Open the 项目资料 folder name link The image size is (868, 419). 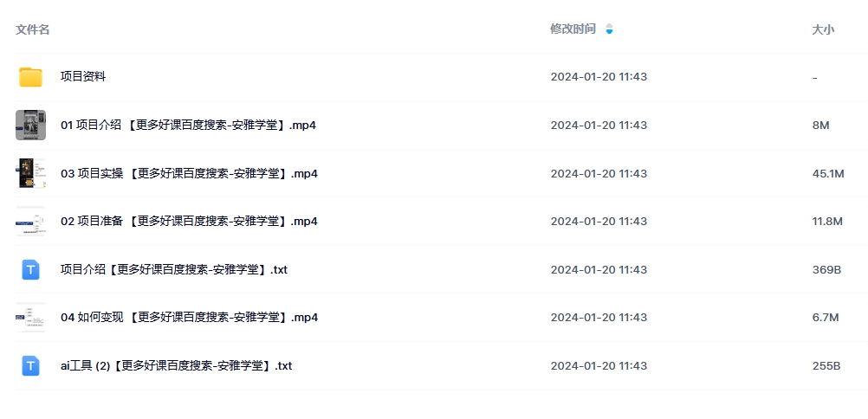click(x=83, y=77)
